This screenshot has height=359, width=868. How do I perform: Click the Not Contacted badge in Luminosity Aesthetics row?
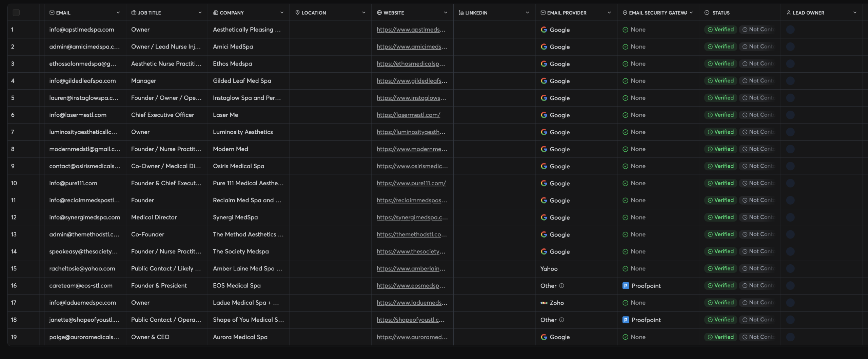click(x=758, y=132)
